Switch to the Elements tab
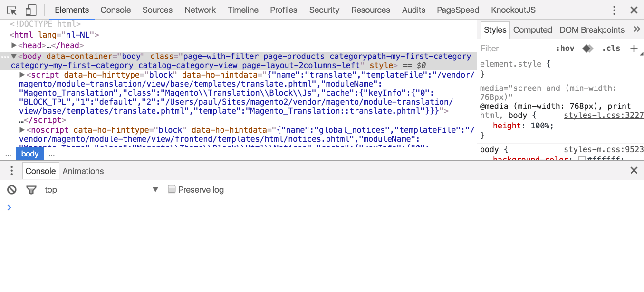The image size is (644, 292). tap(72, 10)
